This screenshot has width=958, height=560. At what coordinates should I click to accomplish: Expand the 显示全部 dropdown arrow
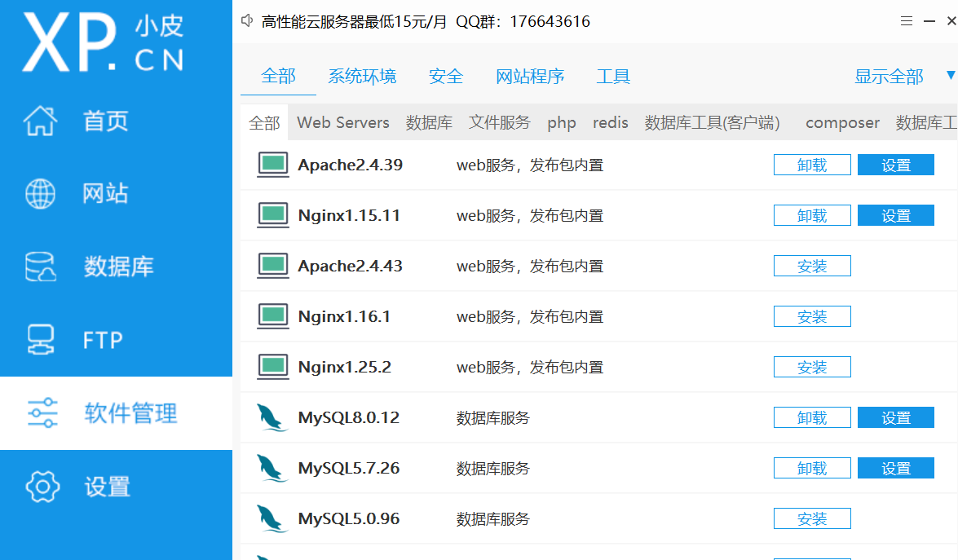click(x=951, y=75)
